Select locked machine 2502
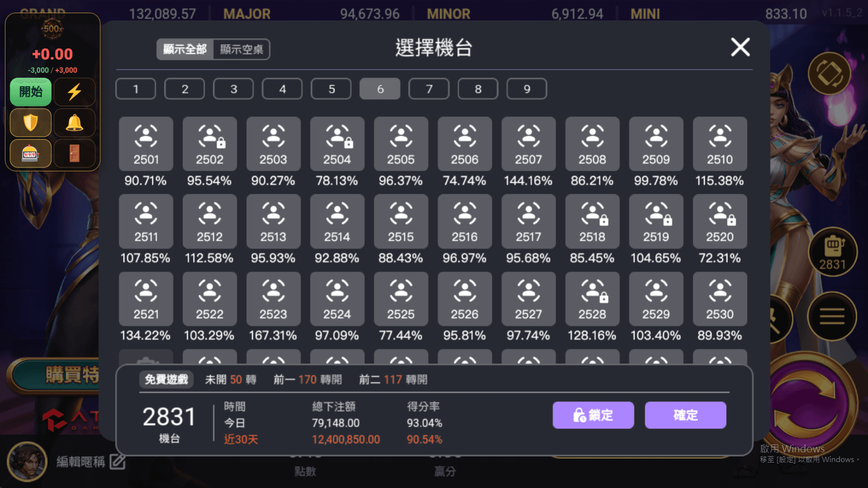 210,143
